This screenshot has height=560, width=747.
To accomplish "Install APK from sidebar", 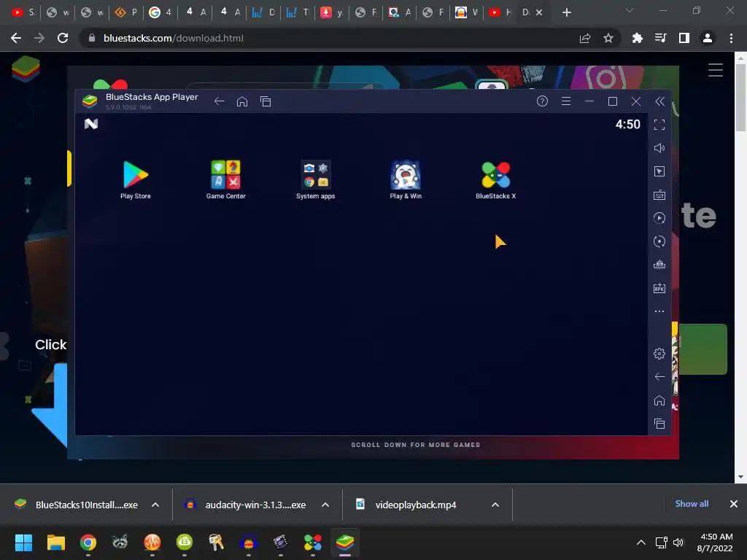I will tap(659, 288).
